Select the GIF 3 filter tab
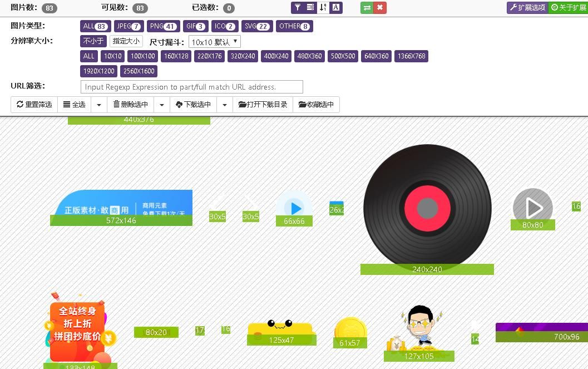The image size is (588, 369). (195, 26)
